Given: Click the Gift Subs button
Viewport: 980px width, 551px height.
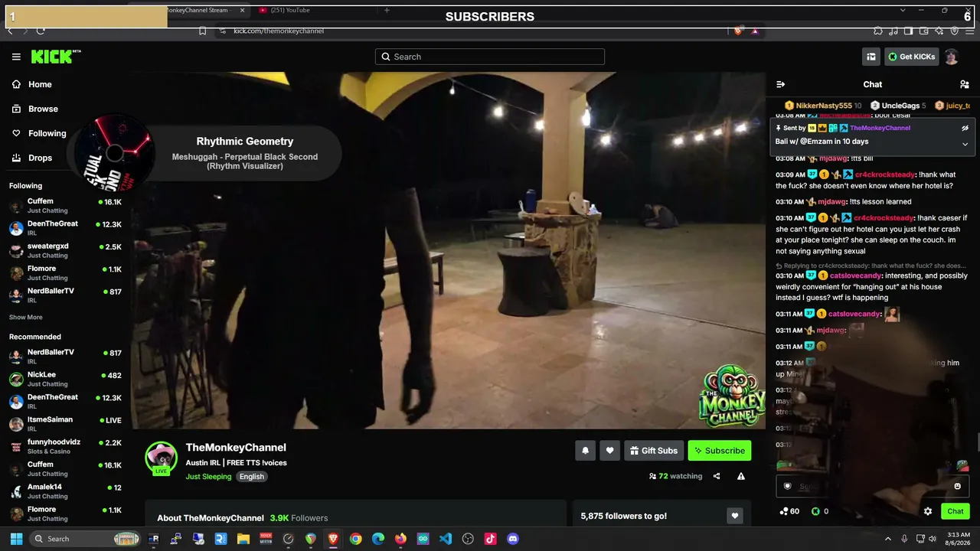Looking at the screenshot, I should (x=654, y=451).
